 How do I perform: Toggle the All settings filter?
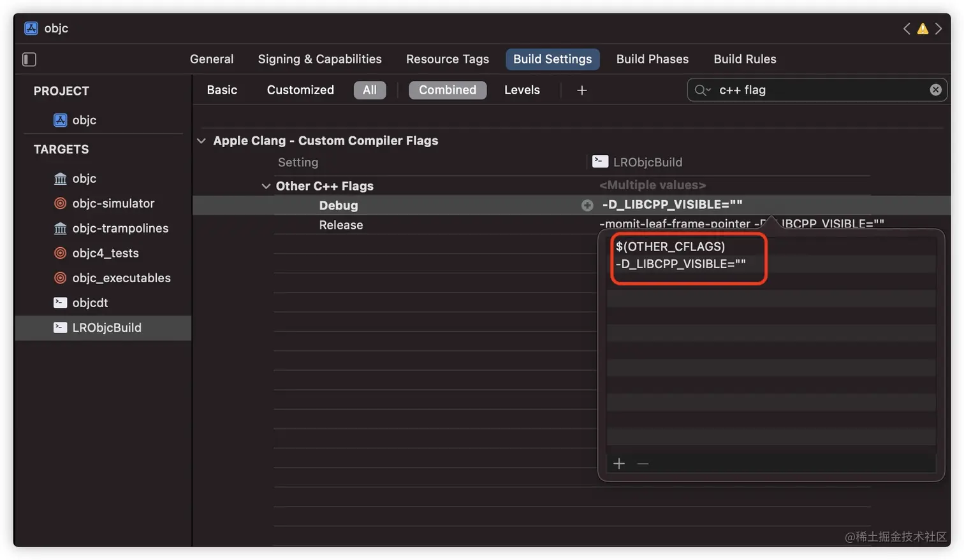370,90
